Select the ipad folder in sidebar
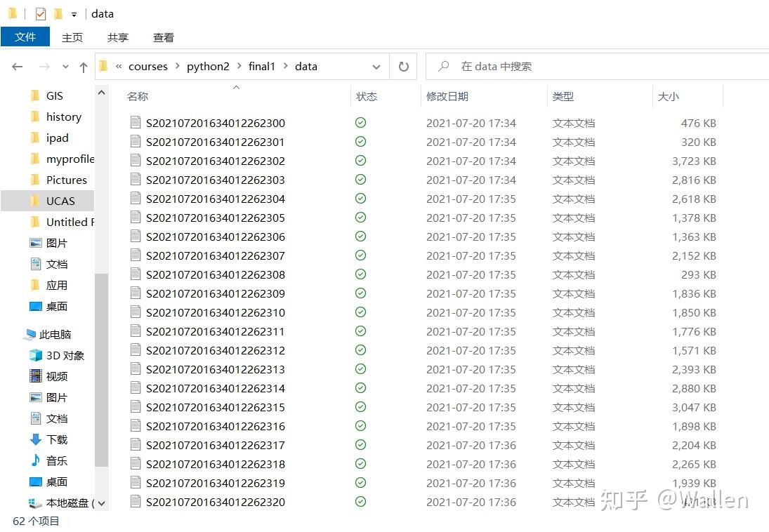Image resolution: width=769 pixels, height=532 pixels. (x=58, y=138)
